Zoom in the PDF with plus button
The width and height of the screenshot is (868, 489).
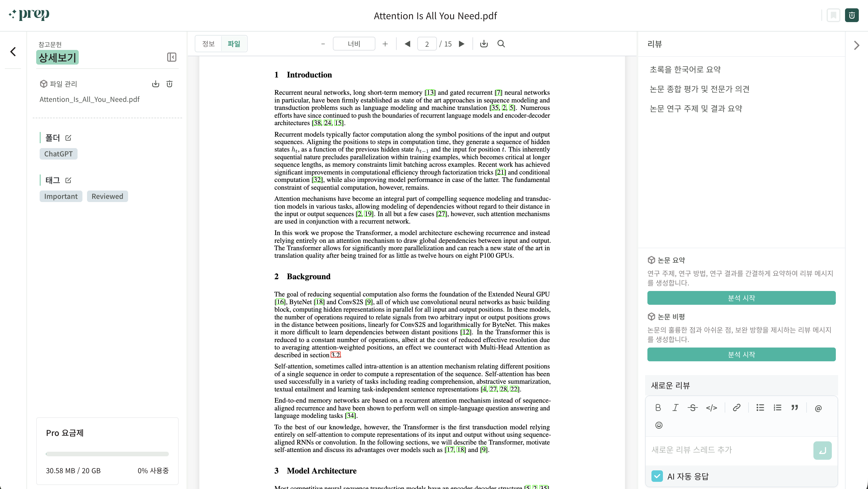tap(385, 44)
